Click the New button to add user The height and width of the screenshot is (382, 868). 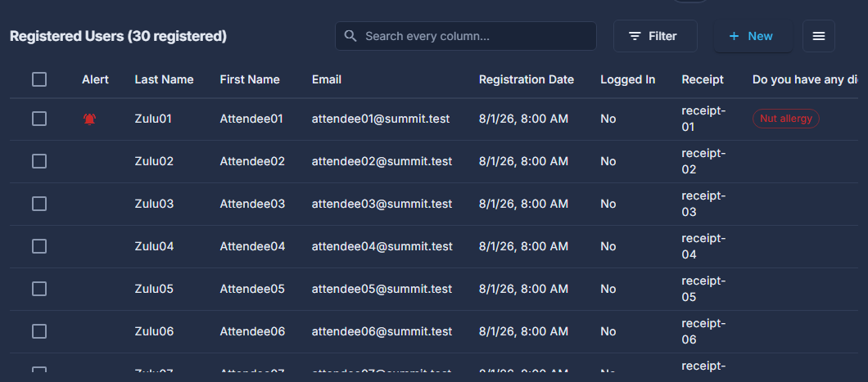[x=753, y=36]
